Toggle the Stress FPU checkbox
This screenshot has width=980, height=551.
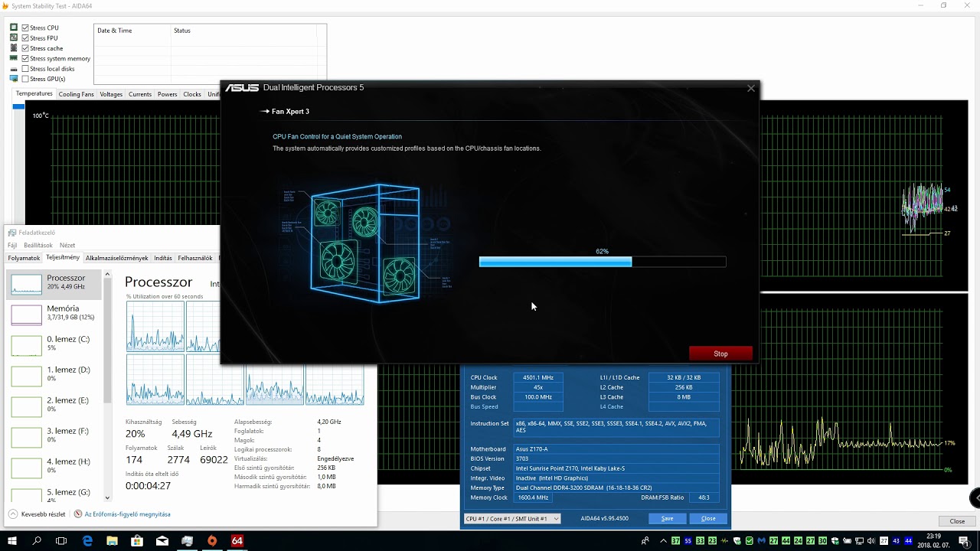click(25, 37)
